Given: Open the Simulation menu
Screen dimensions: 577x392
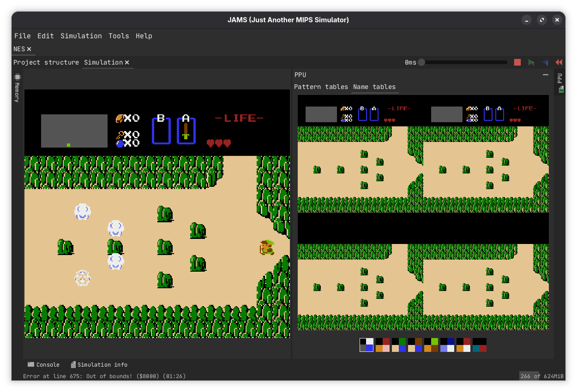Looking at the screenshot, I should [81, 36].
